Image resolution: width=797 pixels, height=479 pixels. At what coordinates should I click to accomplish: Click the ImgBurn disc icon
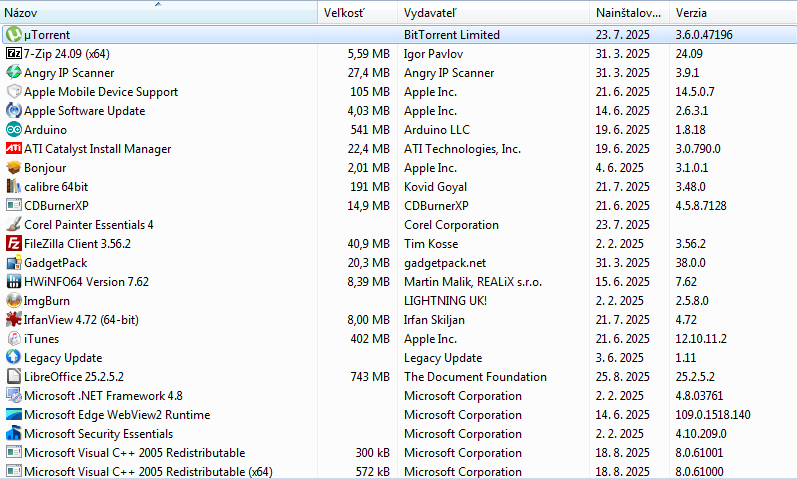coord(14,301)
